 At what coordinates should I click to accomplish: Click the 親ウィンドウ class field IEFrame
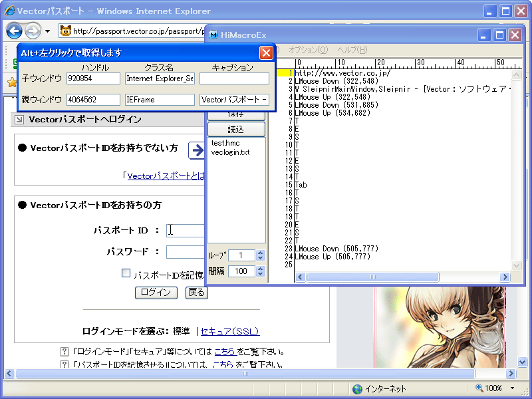click(160, 99)
